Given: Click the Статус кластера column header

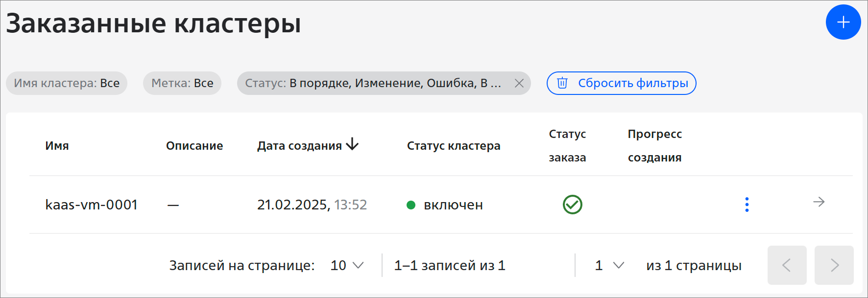Looking at the screenshot, I should click(454, 146).
